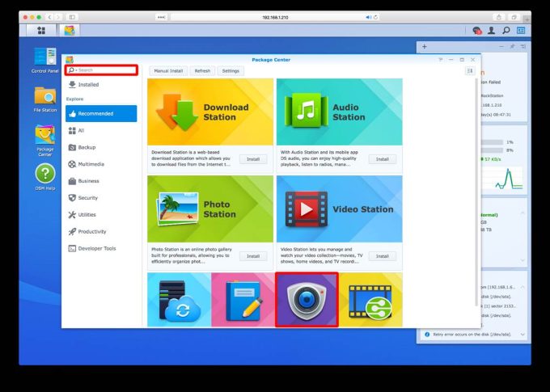The width and height of the screenshot is (550, 392).
Task: Click the Manual Install button
Action: [x=168, y=71]
